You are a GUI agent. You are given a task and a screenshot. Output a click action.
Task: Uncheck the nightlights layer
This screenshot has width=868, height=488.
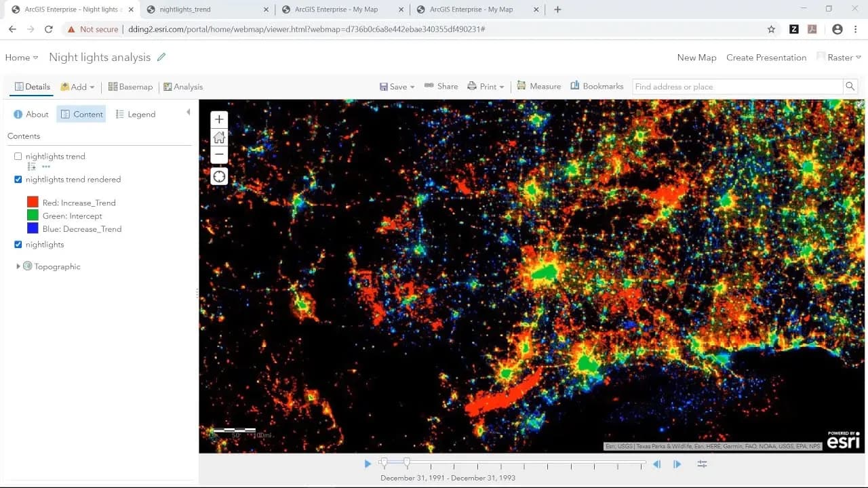click(x=18, y=245)
